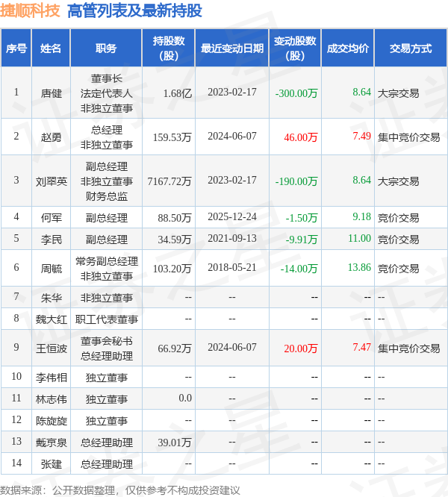
Task: Click the change value -14.00万
Action: 299,269
